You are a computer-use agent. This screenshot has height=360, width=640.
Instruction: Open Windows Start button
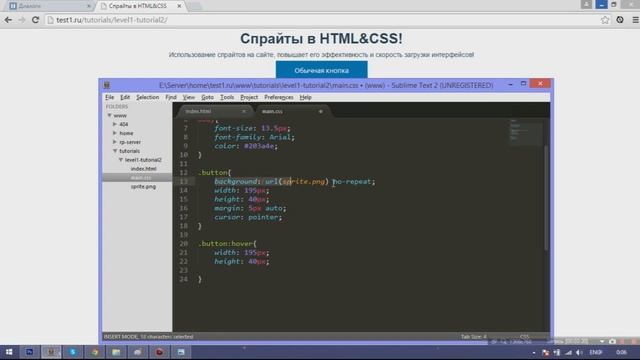click(9, 352)
